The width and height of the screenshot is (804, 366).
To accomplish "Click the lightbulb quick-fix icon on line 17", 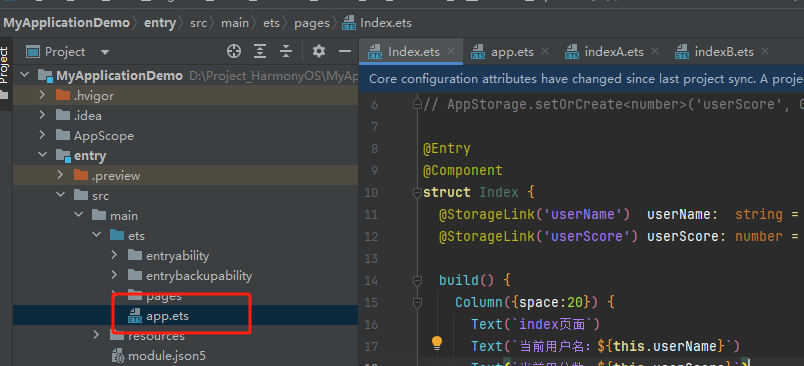I will 436,342.
